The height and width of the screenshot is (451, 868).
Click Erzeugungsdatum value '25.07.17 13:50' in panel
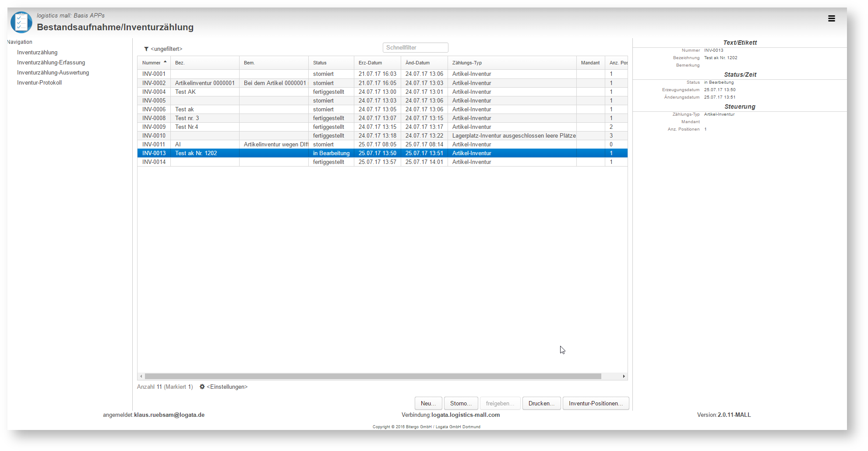point(720,90)
